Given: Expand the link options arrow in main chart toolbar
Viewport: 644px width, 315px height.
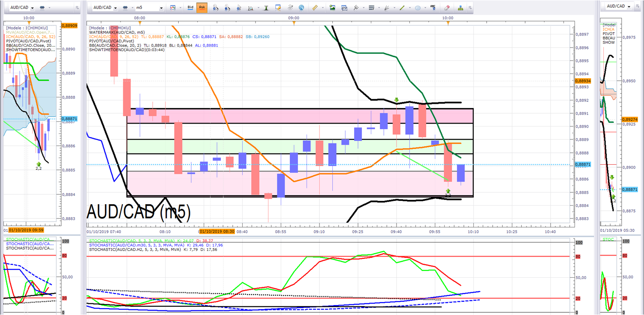Looking at the screenshot, I should pyautogui.click(x=132, y=8).
